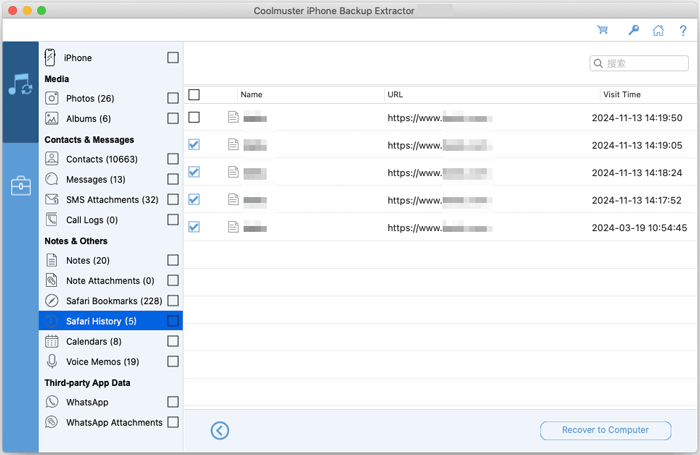700x455 pixels.
Task: Go to the home icon
Action: (658, 30)
